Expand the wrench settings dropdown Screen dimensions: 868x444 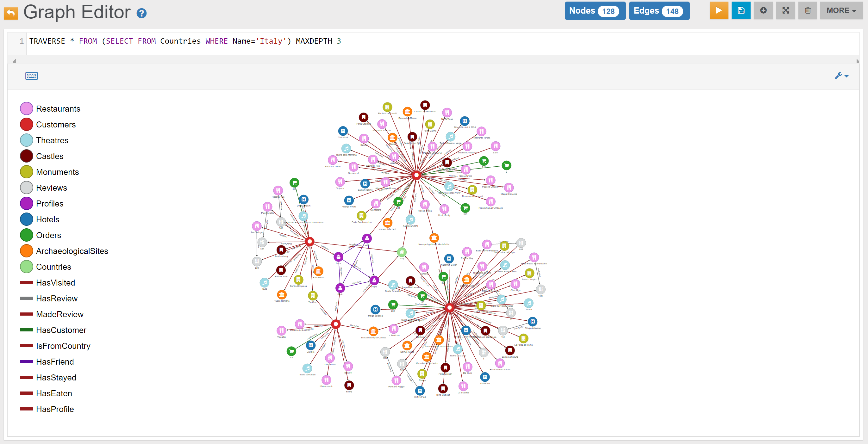click(841, 76)
